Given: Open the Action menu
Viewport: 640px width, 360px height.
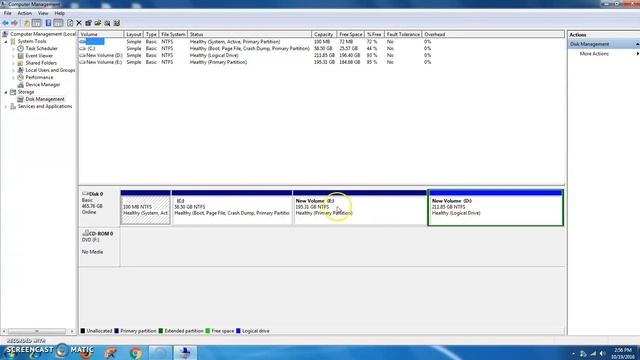Looking at the screenshot, I should point(24,13).
